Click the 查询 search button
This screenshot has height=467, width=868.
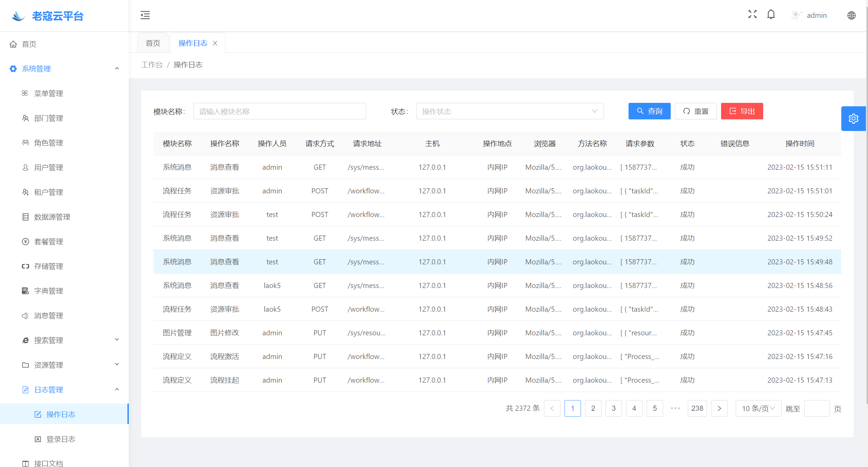(649, 111)
